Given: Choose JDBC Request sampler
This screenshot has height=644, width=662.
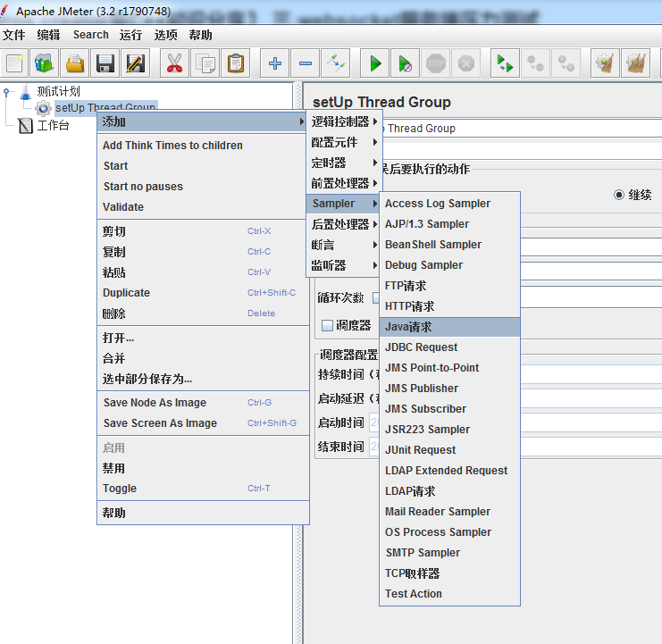Looking at the screenshot, I should [449, 347].
